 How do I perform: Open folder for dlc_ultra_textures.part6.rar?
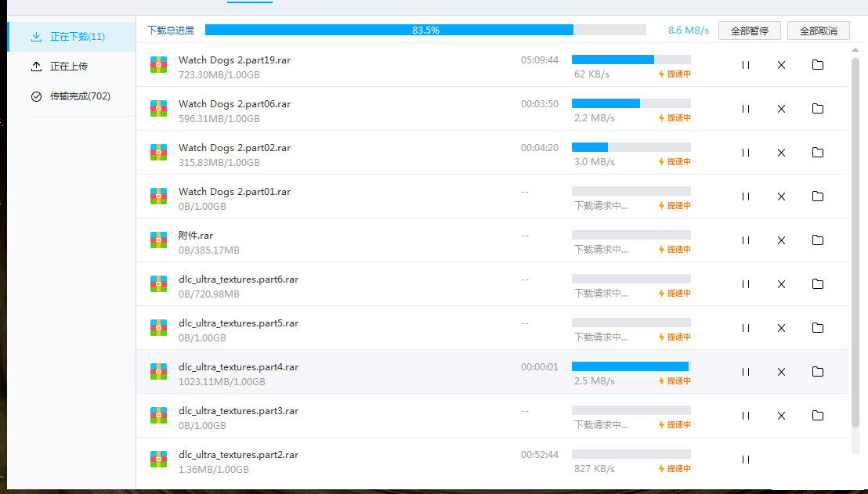click(818, 283)
